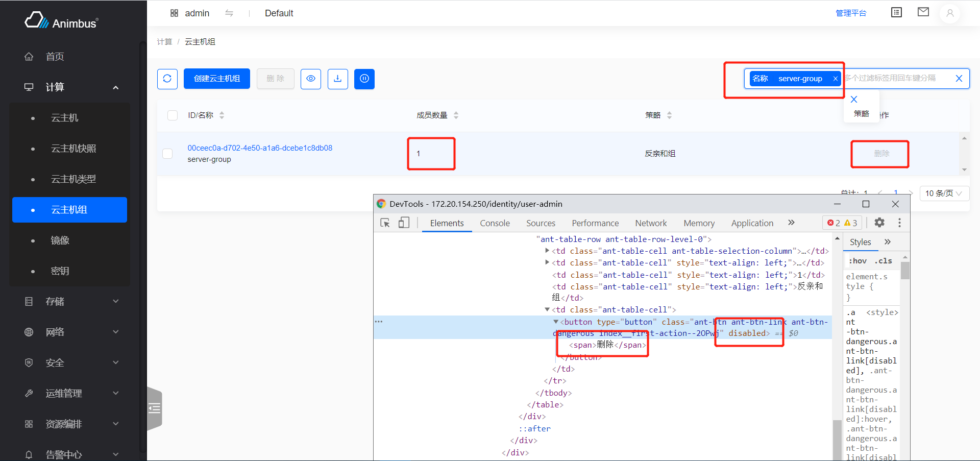Open the 10 条/页 page size dropdown
The width and height of the screenshot is (980, 461).
[x=944, y=193]
